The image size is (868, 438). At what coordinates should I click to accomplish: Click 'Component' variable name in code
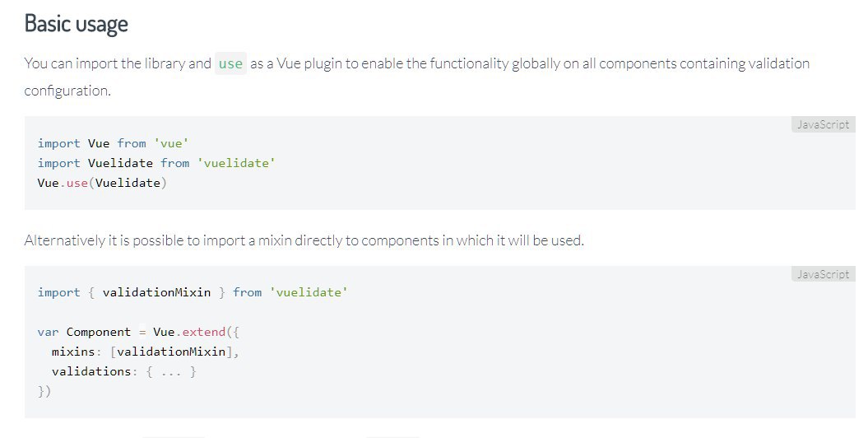tap(99, 333)
